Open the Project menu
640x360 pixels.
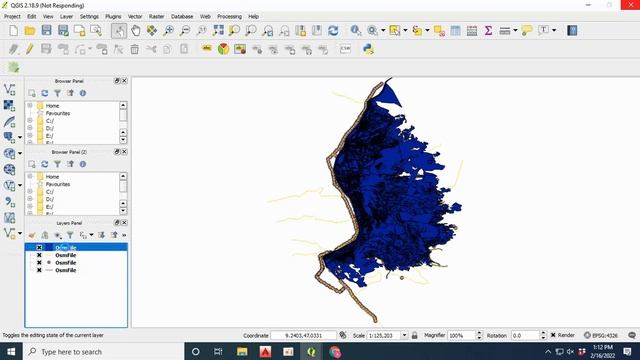(12, 16)
